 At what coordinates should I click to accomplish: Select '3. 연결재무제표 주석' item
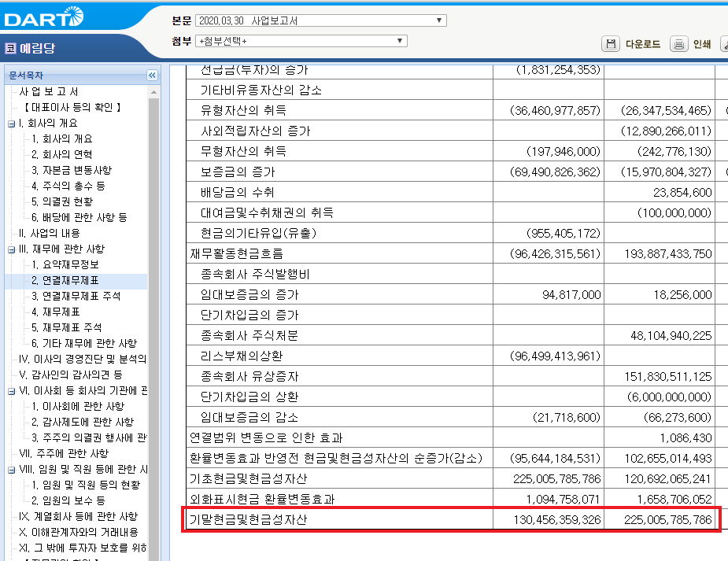pyautogui.click(x=75, y=296)
